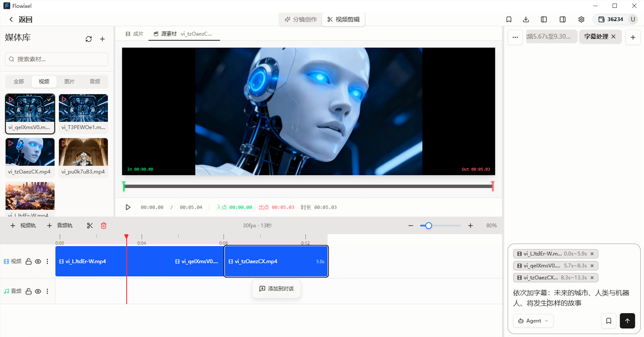Click the 返回 back button
Image resolution: width=644 pixels, height=337 pixels.
(x=21, y=19)
